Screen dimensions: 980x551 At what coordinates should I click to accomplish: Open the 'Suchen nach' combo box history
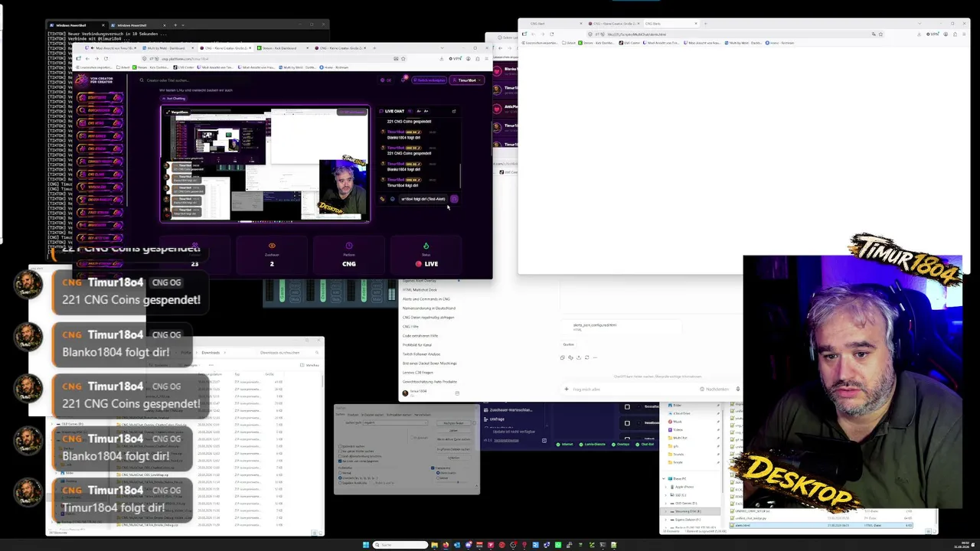click(x=425, y=422)
